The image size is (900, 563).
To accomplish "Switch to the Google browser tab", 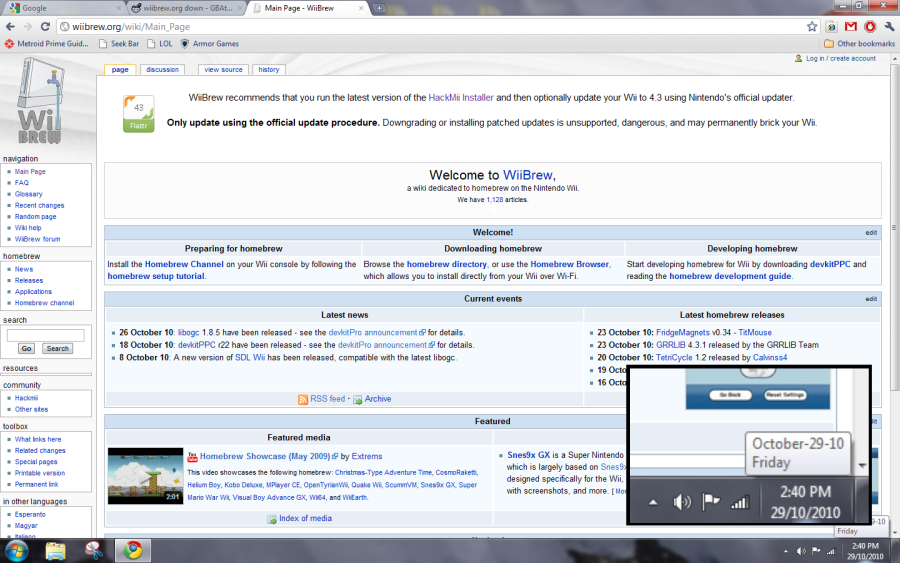I will coord(60,8).
